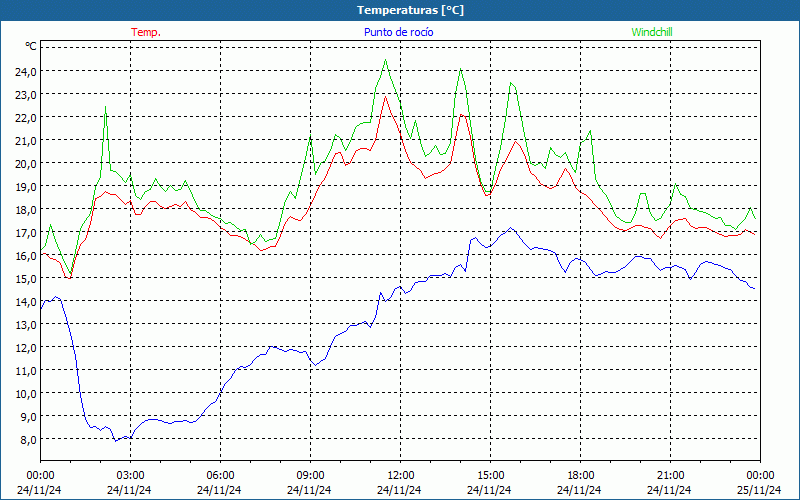Click the 19,0 y-axis value
Viewport: 800px width, 500px height.
tap(26, 186)
